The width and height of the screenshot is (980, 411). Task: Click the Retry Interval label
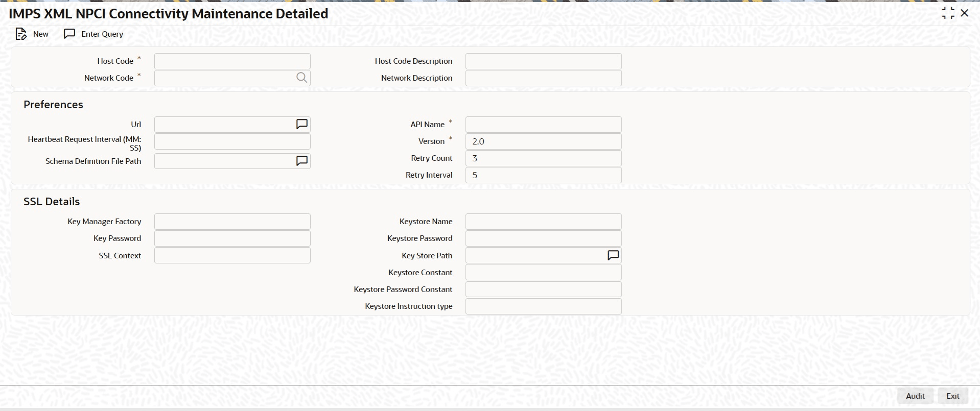click(x=429, y=175)
